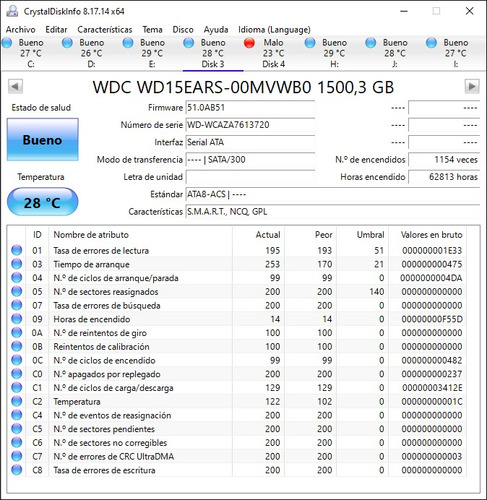Image resolution: width=487 pixels, height=500 pixels.
Task: Click status orb for attribute 09 Horas de encendido
Action: [x=17, y=319]
